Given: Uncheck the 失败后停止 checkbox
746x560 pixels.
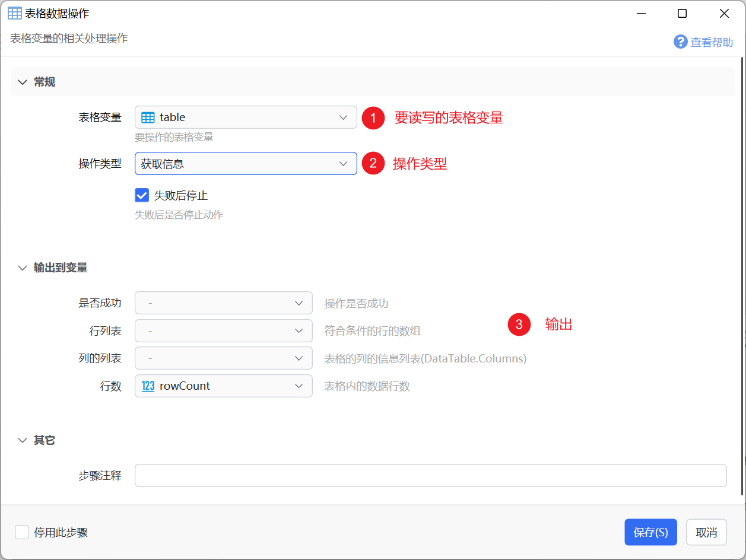Looking at the screenshot, I should (x=142, y=195).
